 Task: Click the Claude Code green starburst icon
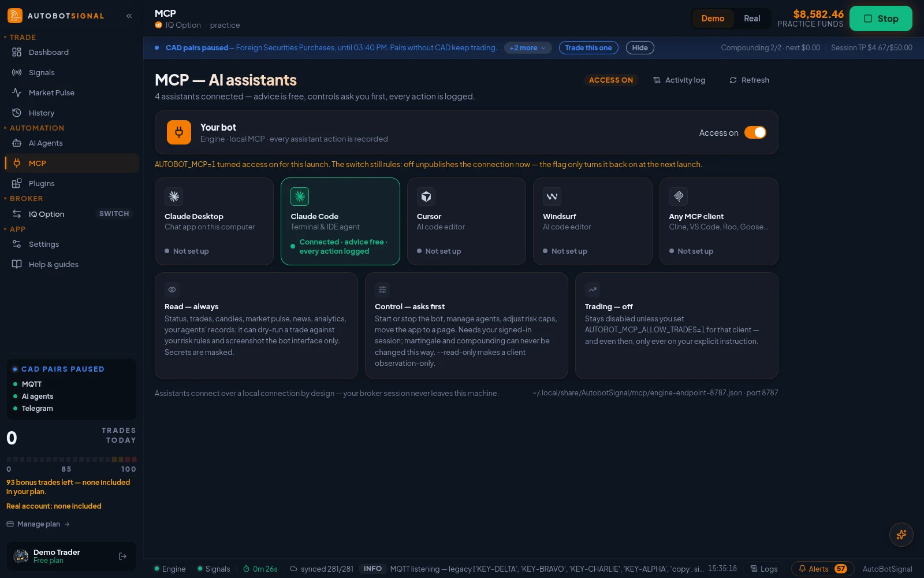(300, 197)
